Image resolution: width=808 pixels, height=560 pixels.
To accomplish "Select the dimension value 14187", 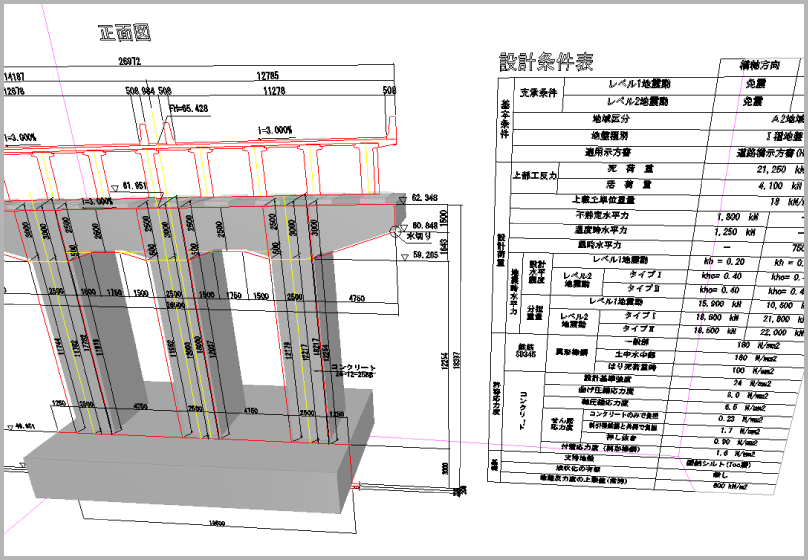I will 14,77.
